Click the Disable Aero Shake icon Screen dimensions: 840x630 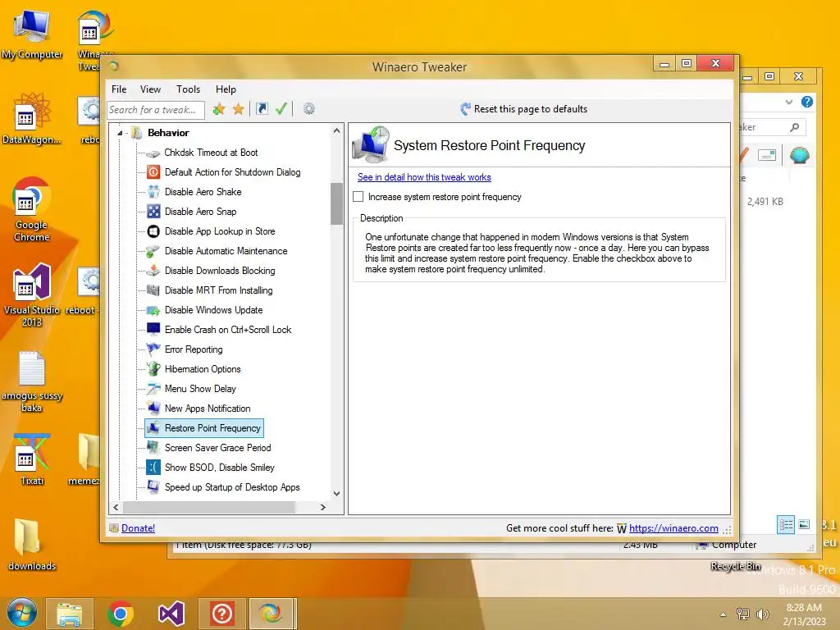153,192
